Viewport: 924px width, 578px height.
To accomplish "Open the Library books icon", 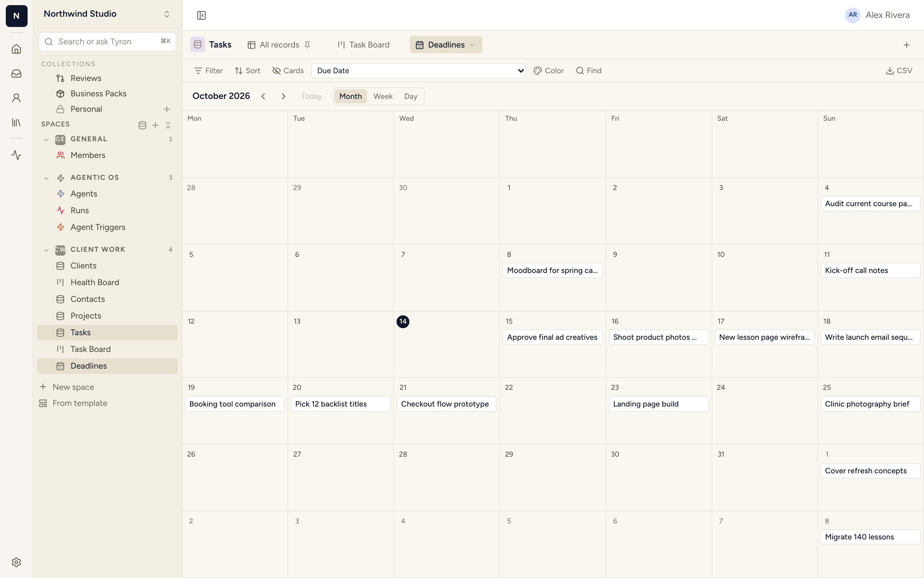I will click(x=16, y=122).
